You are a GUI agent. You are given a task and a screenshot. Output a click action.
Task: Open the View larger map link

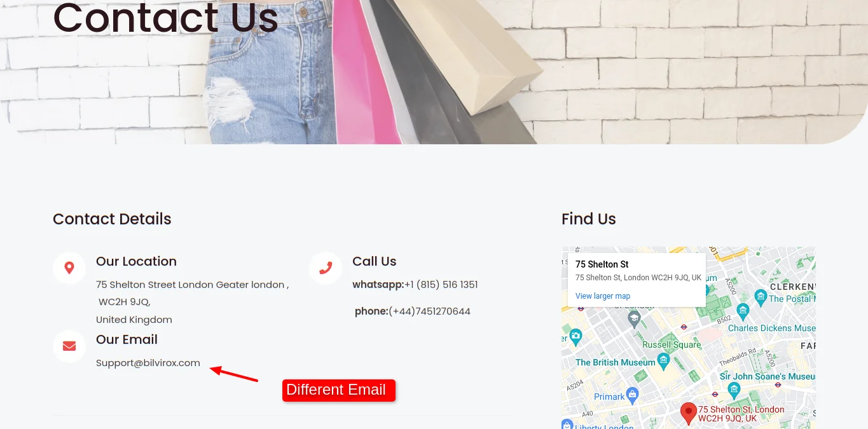coord(603,296)
